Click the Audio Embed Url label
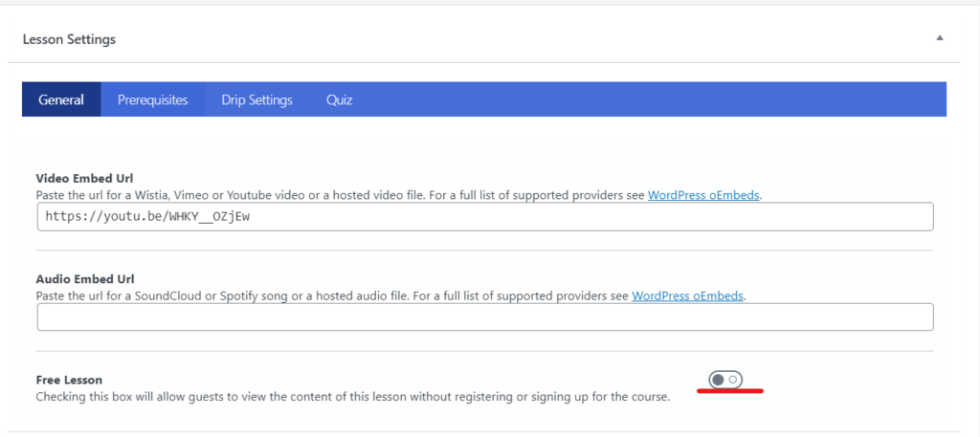 tap(84, 279)
